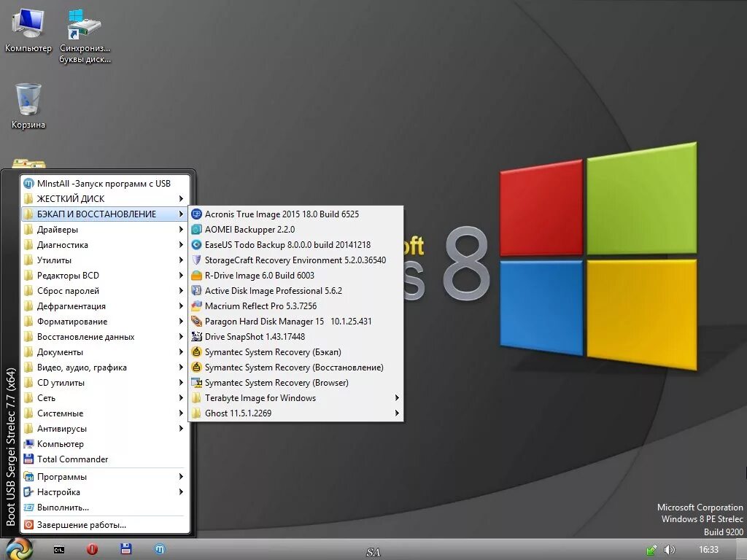Expand the Драйверы submenu arrow
The image size is (747, 560).
coord(181,230)
